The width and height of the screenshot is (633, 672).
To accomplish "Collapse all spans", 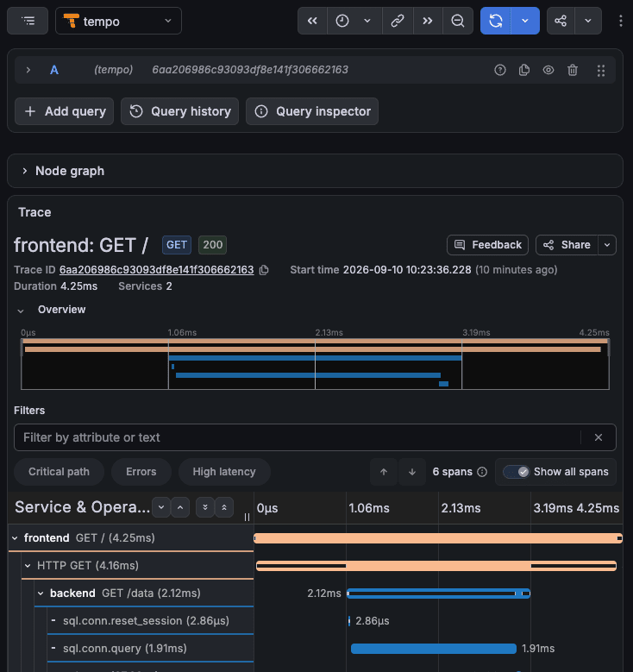I will [x=224, y=507].
